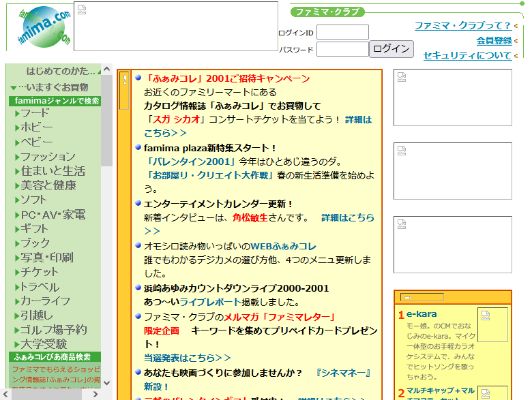
Task: Click the sidebar horizontal scroll right arrow
Action: tap(95, 394)
